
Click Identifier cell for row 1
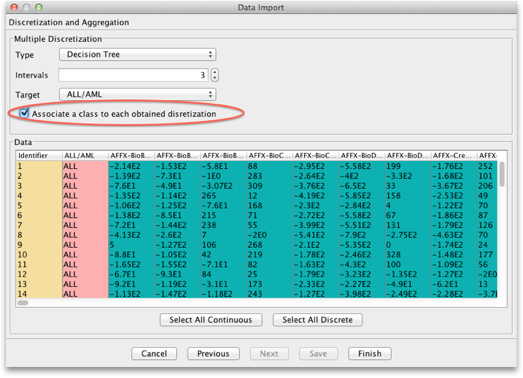pyautogui.click(x=39, y=166)
